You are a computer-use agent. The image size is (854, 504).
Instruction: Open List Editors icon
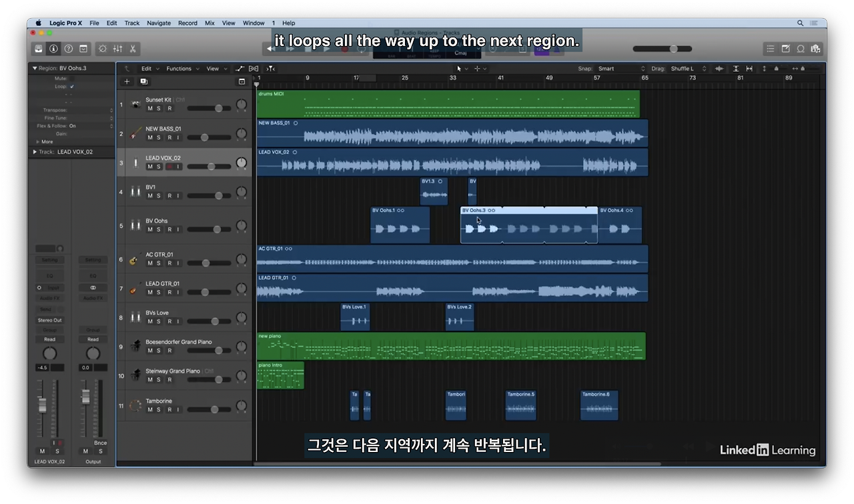(771, 49)
